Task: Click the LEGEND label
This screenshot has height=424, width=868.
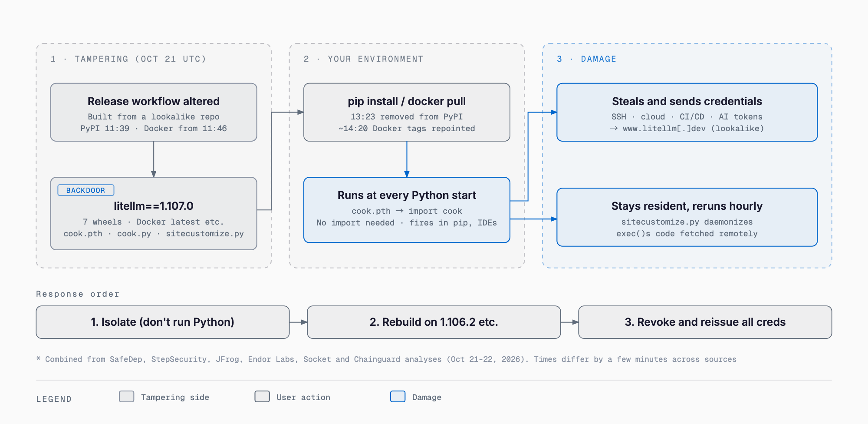Action: [54, 399]
